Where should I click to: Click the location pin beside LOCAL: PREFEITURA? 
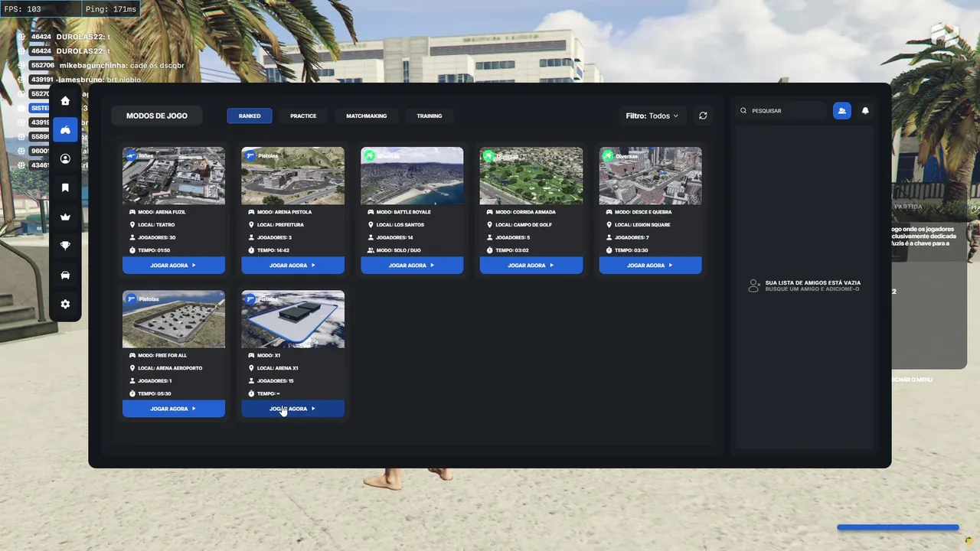tap(251, 225)
